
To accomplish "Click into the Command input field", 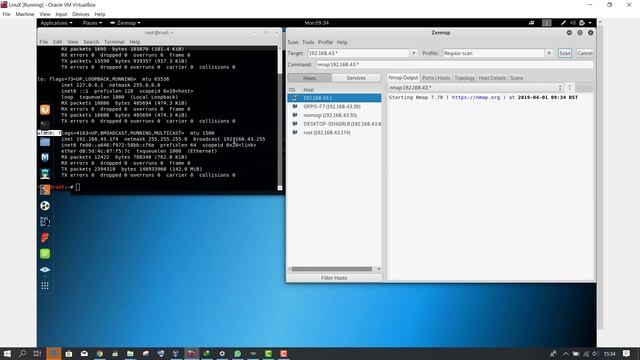I will (454, 64).
